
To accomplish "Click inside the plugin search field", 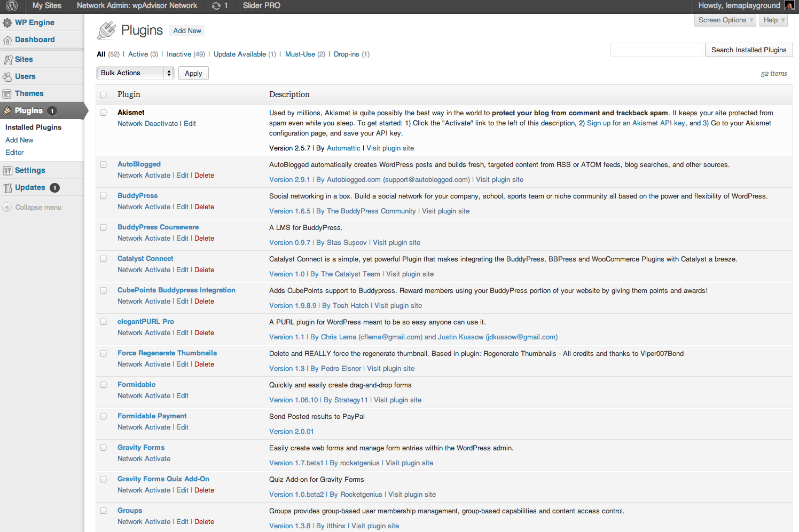I will (x=656, y=50).
